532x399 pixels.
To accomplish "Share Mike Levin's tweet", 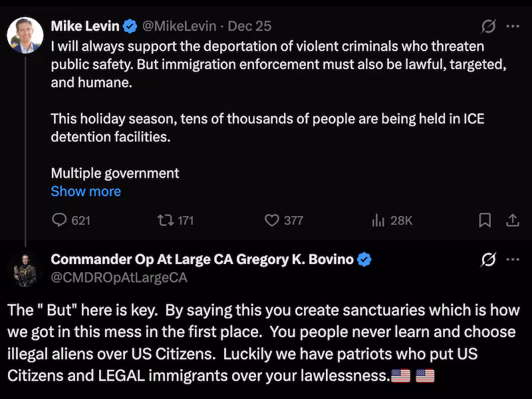I will pyautogui.click(x=513, y=220).
